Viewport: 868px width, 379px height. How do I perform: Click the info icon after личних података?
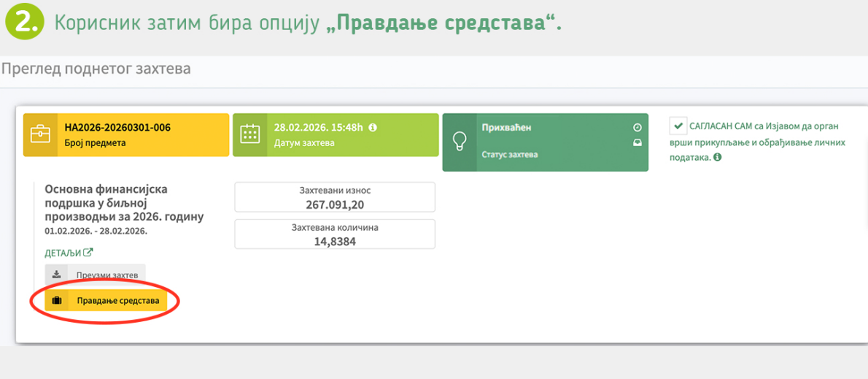point(718,157)
